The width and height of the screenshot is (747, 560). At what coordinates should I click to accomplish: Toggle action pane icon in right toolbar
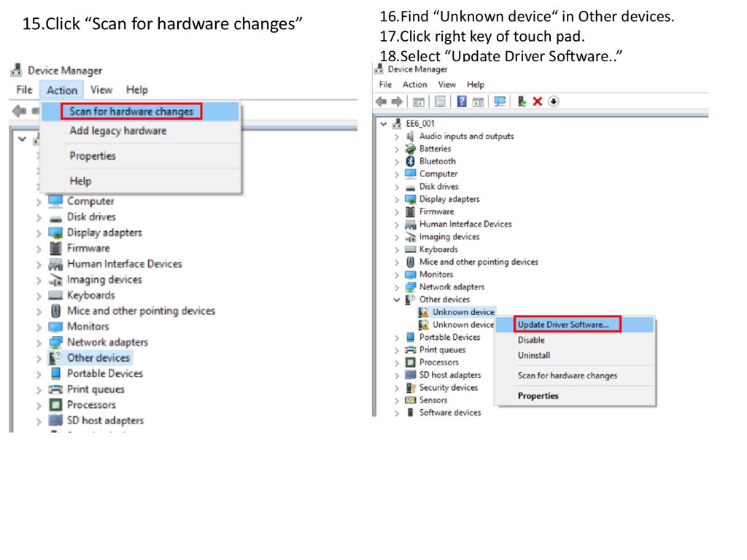(479, 101)
